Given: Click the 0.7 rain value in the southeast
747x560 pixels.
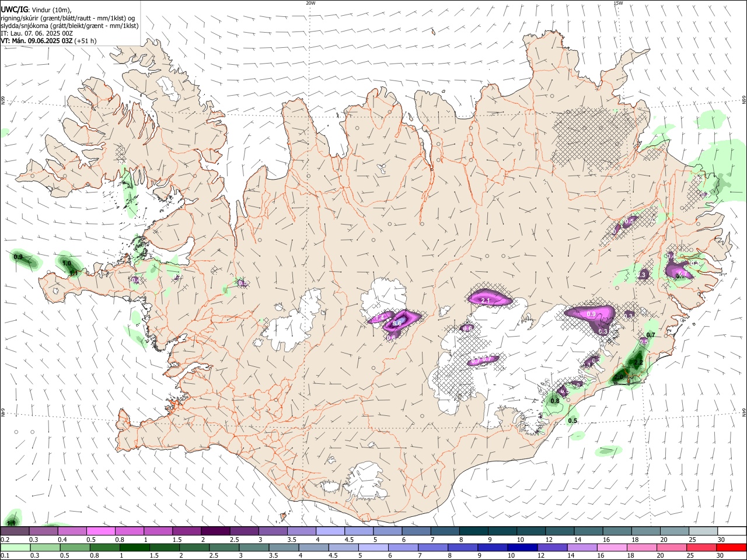Looking at the screenshot, I should [x=651, y=335].
